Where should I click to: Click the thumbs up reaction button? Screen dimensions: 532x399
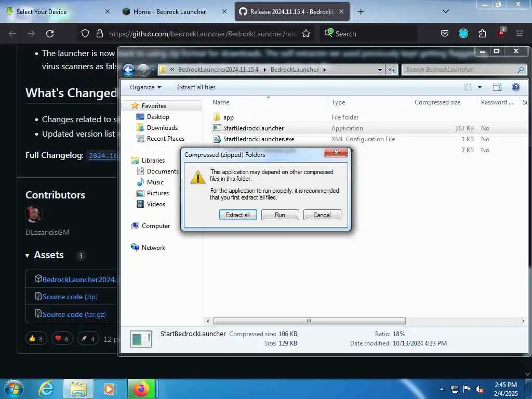tap(36, 339)
